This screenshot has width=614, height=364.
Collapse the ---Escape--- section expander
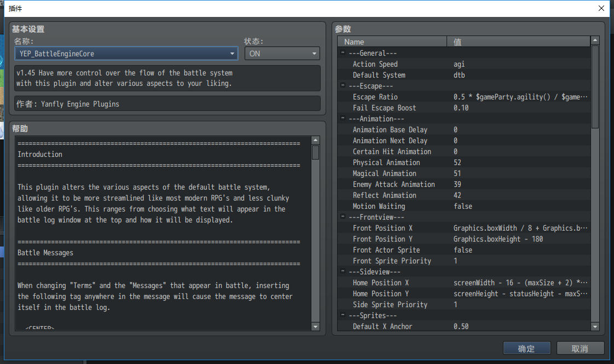pos(343,85)
